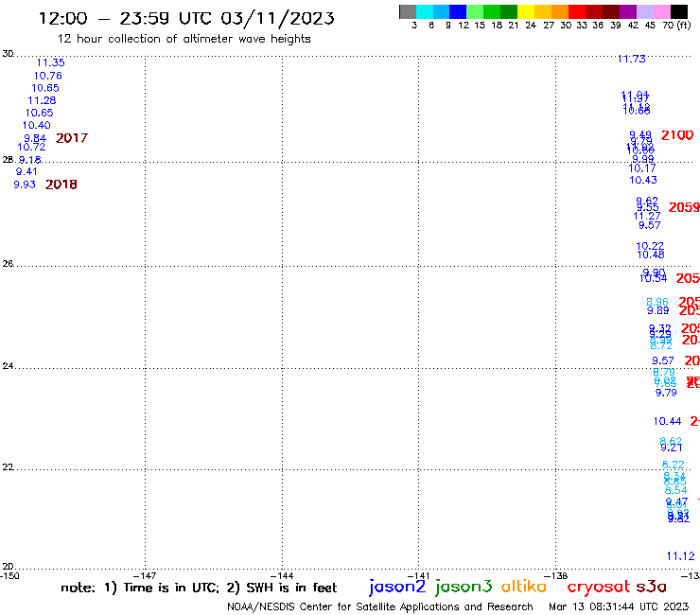
Task: Click the 11.28 wave height value
Action: (42, 100)
